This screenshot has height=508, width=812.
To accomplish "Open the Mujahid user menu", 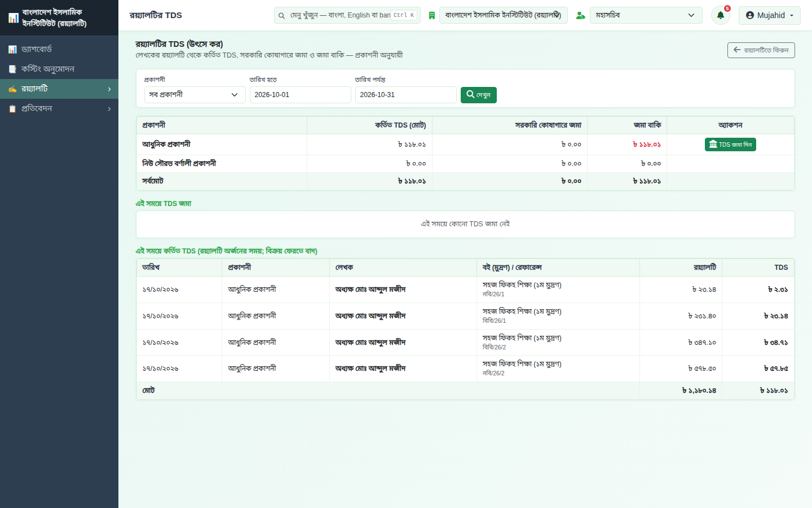I will (770, 15).
